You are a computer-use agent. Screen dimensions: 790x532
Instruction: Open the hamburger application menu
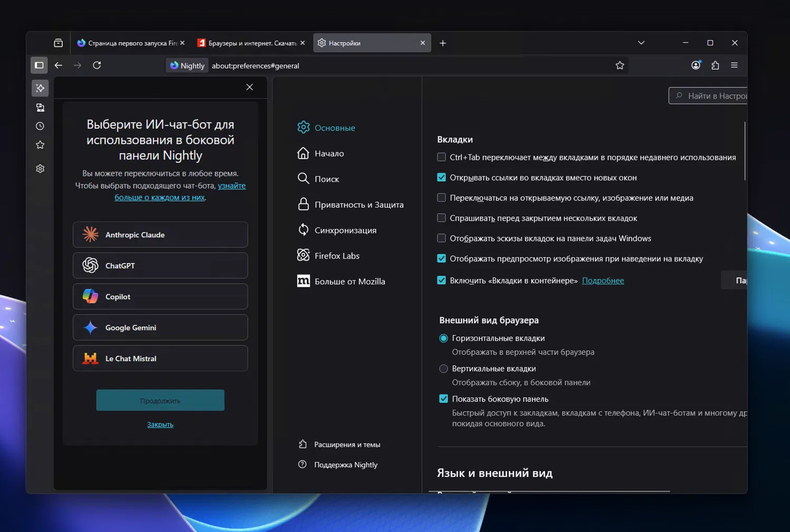734,65
